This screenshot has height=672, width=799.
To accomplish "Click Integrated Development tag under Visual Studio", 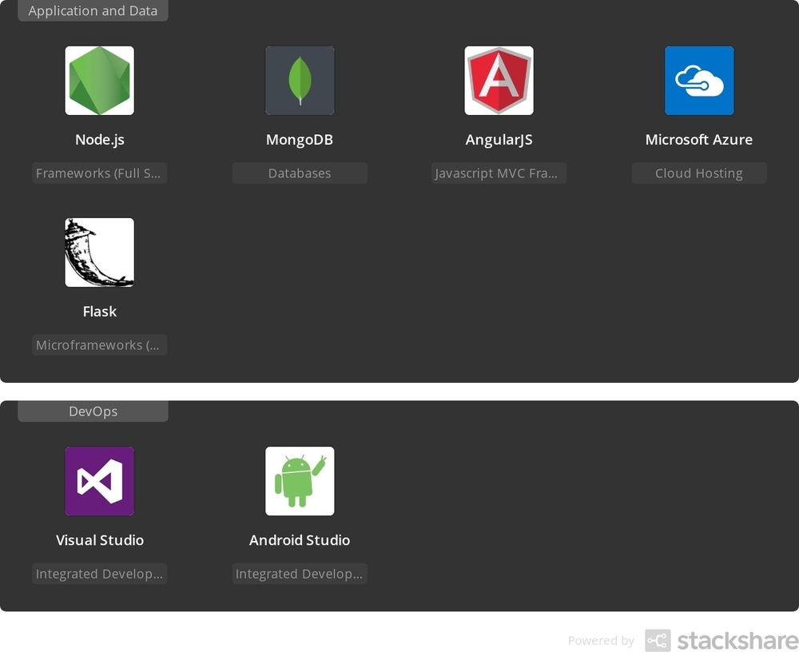I will pyautogui.click(x=99, y=573).
